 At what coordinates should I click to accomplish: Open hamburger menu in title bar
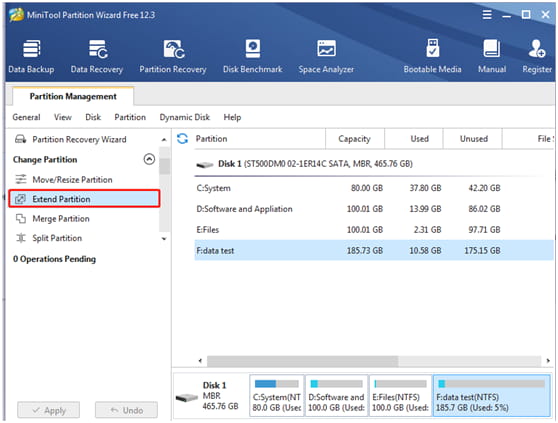click(x=487, y=15)
